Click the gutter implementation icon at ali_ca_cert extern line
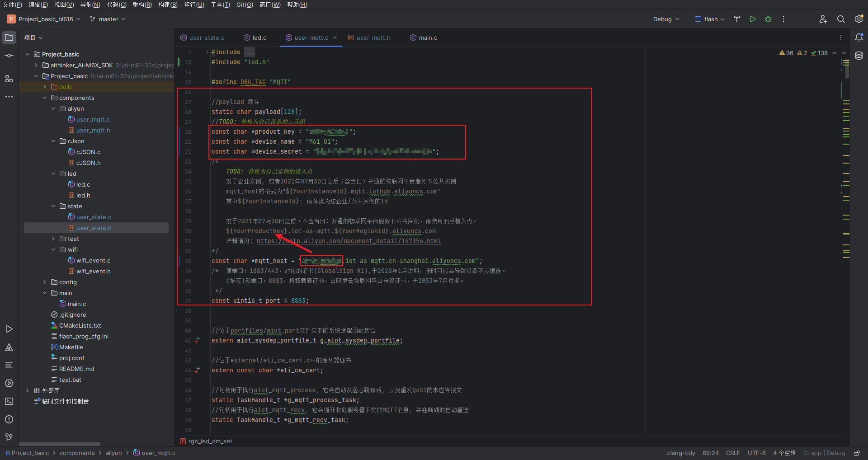 (198, 370)
